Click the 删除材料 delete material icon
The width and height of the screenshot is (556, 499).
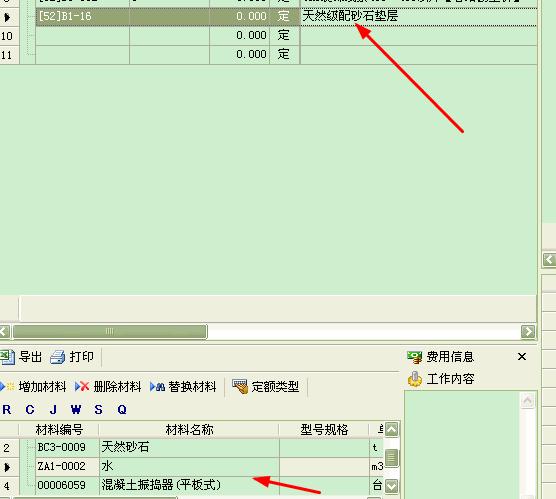[x=82, y=386]
